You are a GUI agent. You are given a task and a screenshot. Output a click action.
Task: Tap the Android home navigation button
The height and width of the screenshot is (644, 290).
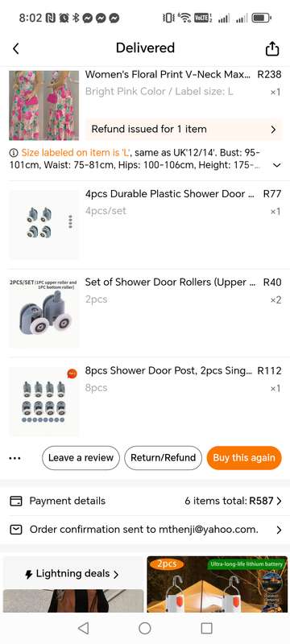pyautogui.click(x=144, y=628)
